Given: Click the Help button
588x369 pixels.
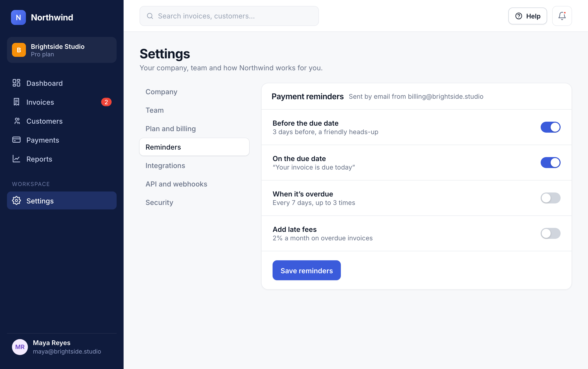Looking at the screenshot, I should pos(528,16).
